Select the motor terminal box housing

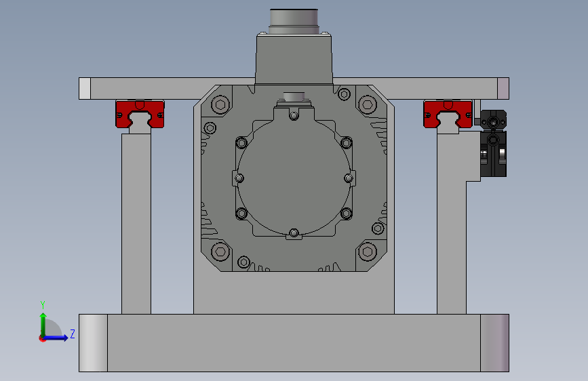point(294,59)
